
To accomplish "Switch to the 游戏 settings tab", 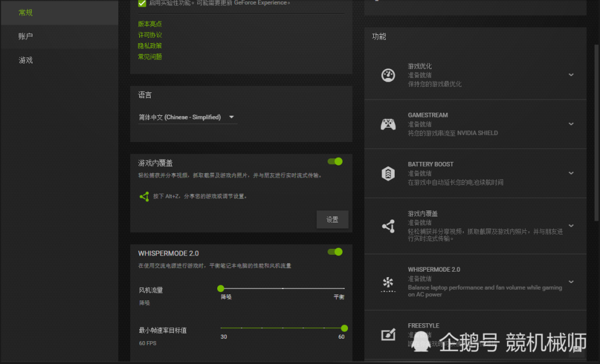I will pyautogui.click(x=59, y=61).
